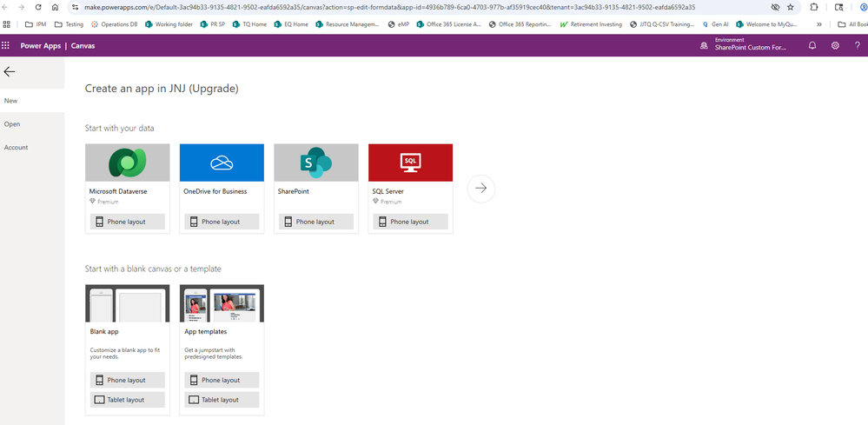Open the Testing bookmark folder

pyautogui.click(x=69, y=24)
